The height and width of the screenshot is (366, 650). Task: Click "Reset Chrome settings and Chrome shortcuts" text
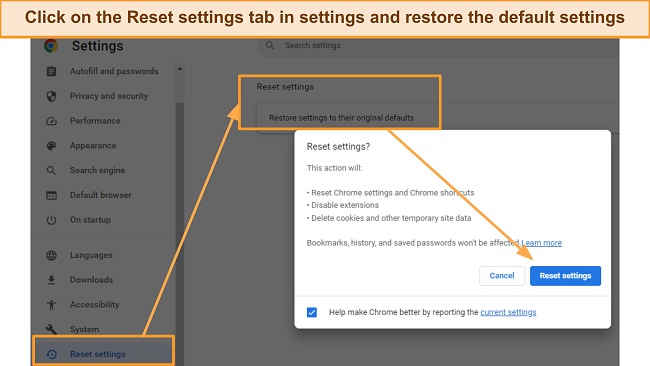393,193
